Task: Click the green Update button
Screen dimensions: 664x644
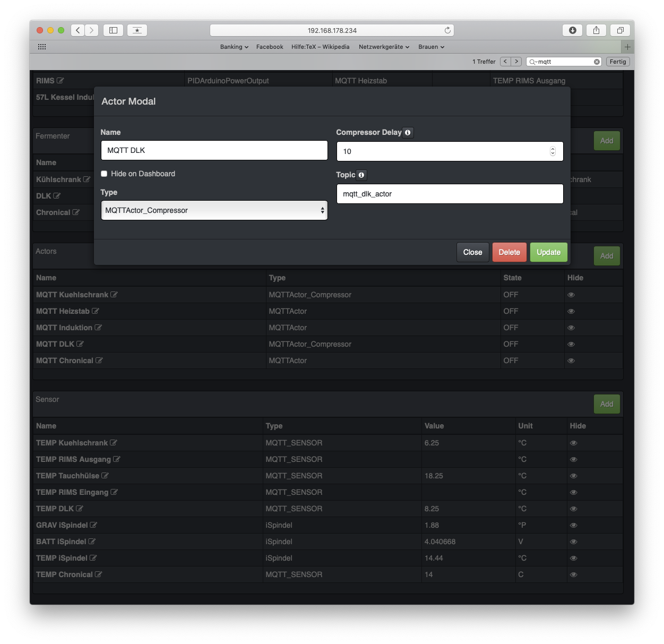Action: [x=548, y=252]
